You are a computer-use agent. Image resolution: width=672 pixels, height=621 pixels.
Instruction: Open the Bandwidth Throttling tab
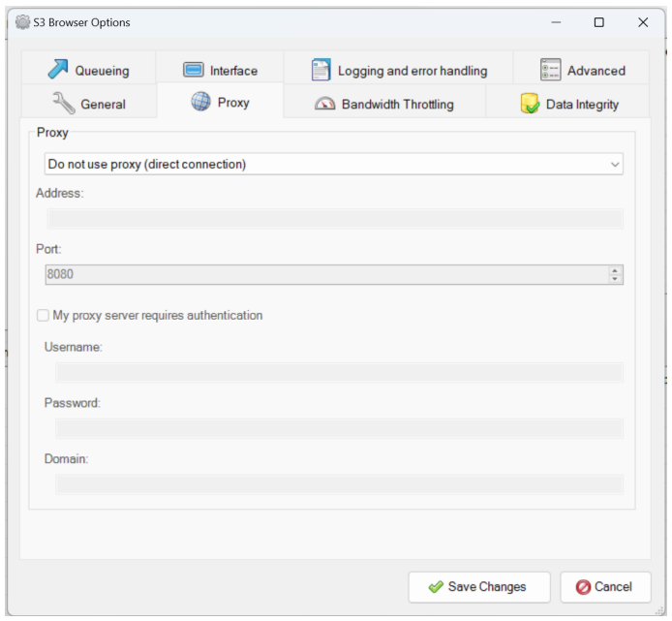(397, 104)
